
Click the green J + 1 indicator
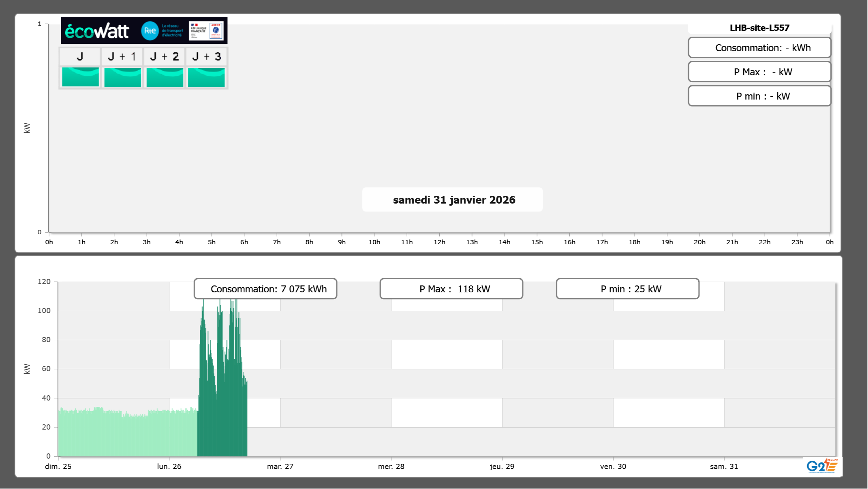click(123, 77)
